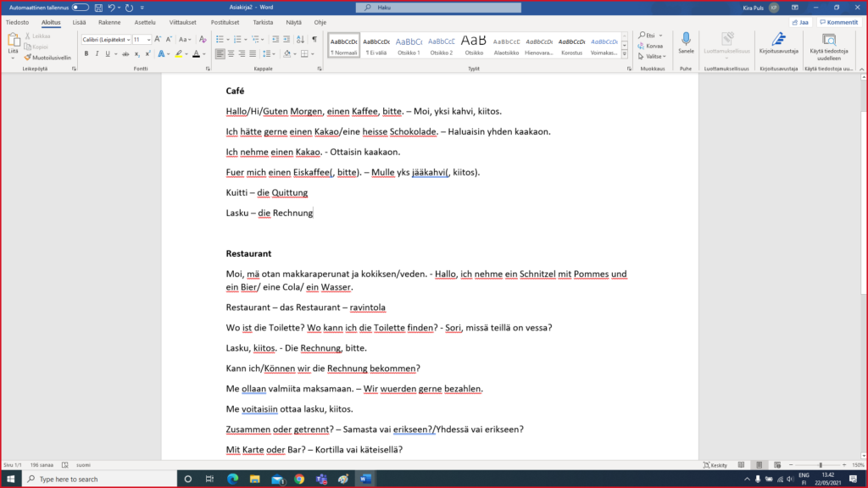Toggle superscript formatting
The image size is (868, 488).
pos(147,54)
